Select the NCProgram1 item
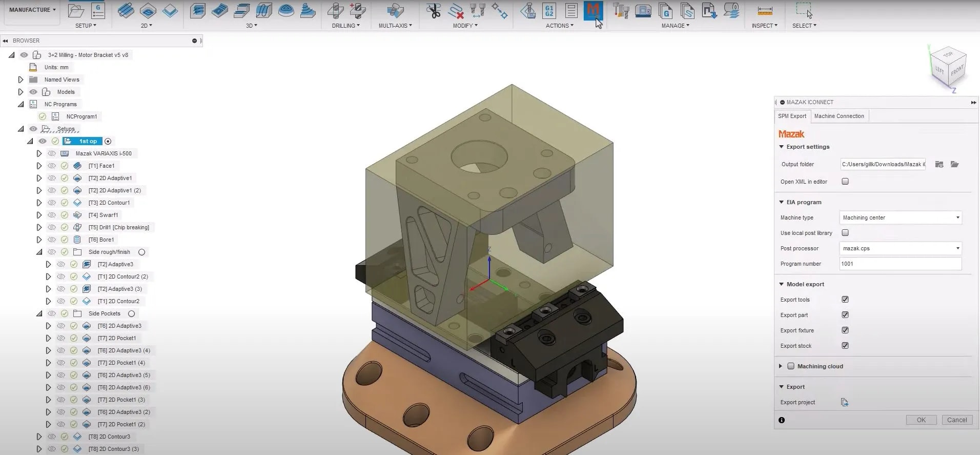The image size is (980, 455). 81,116
